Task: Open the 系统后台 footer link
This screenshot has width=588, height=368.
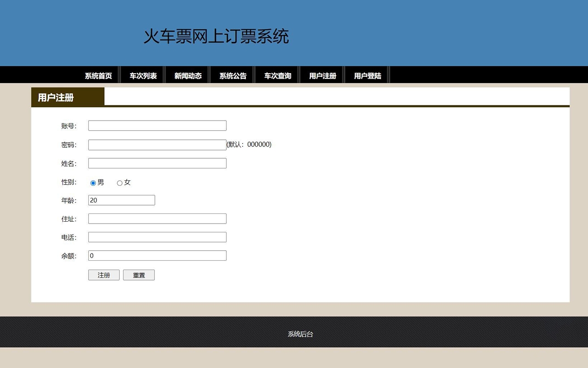Action: point(300,334)
